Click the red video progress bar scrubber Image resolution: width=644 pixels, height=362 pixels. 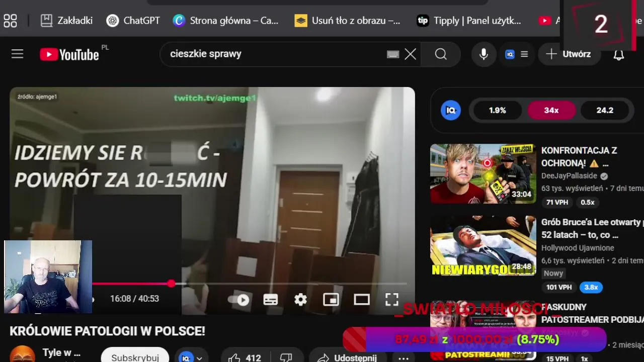tap(172, 284)
